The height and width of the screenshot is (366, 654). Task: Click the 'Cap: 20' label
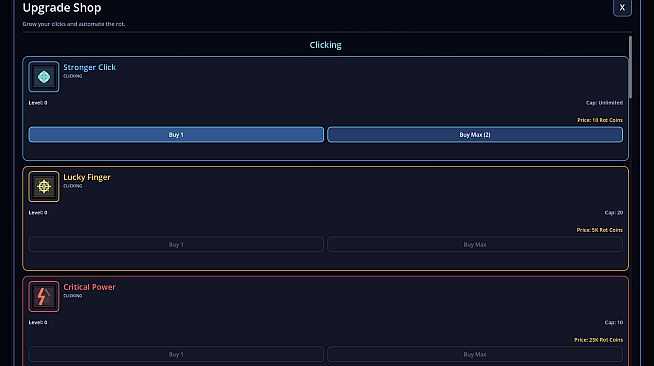(x=614, y=213)
